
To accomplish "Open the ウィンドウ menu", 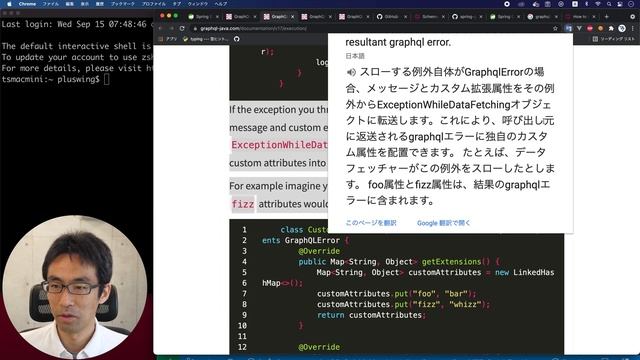I will pyautogui.click(x=198, y=4).
